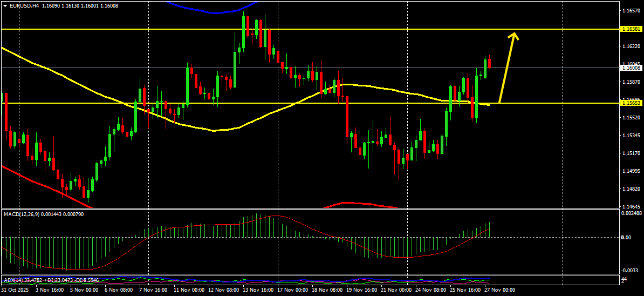Select the lower yellow horizontal support line
644x296 pixels.
click(310, 103)
